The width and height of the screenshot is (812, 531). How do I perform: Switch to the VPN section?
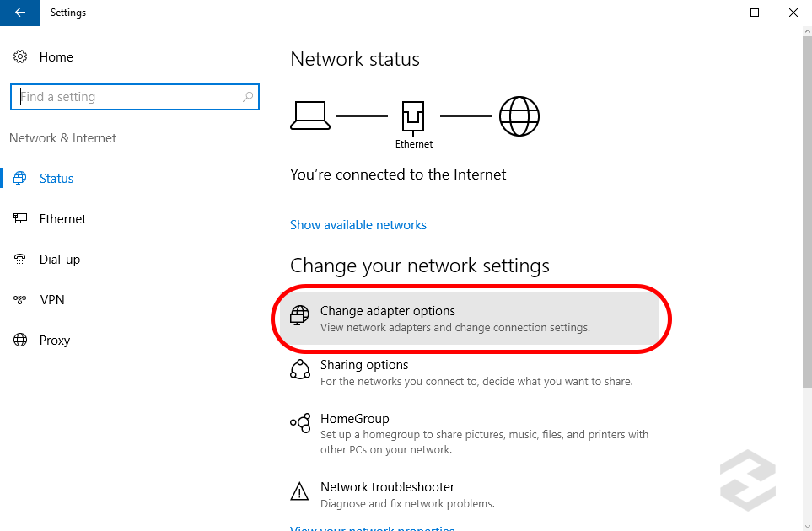click(51, 300)
